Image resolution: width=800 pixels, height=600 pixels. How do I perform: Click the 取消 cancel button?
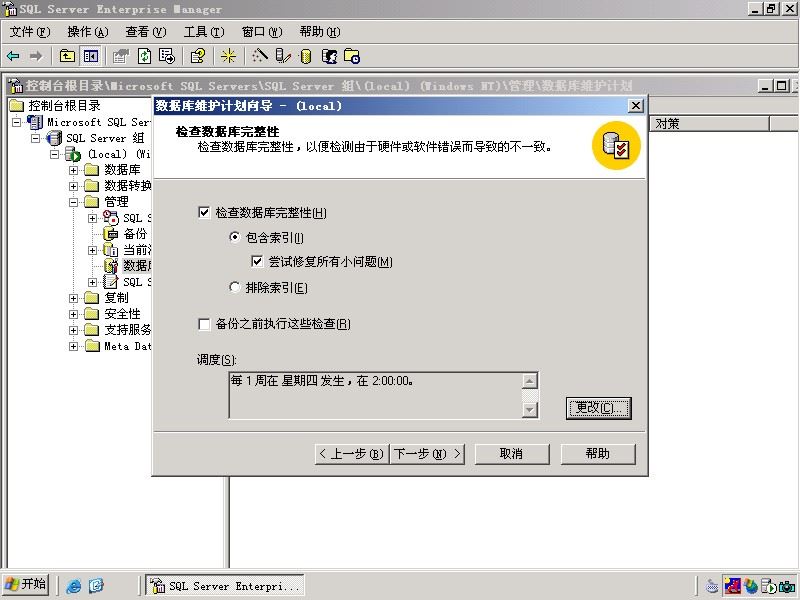point(512,454)
